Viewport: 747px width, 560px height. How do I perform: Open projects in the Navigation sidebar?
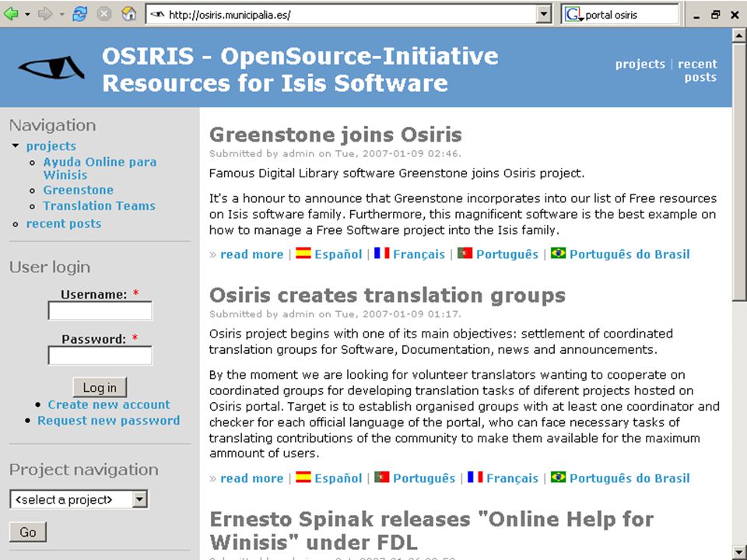point(51,145)
